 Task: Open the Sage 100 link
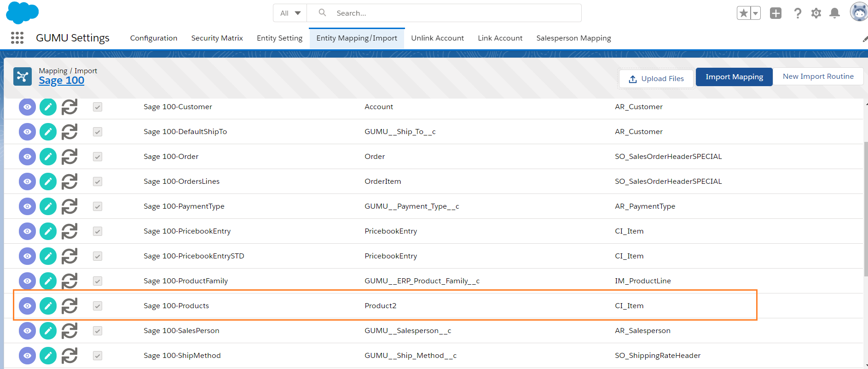click(x=62, y=81)
